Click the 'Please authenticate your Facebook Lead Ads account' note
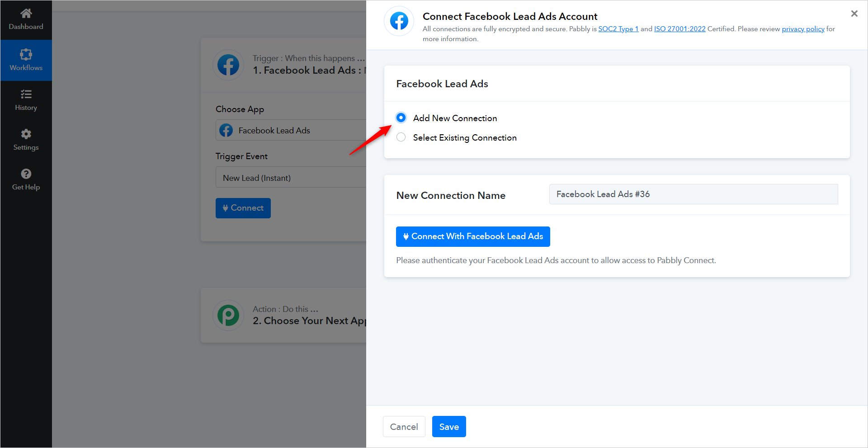 point(556,260)
